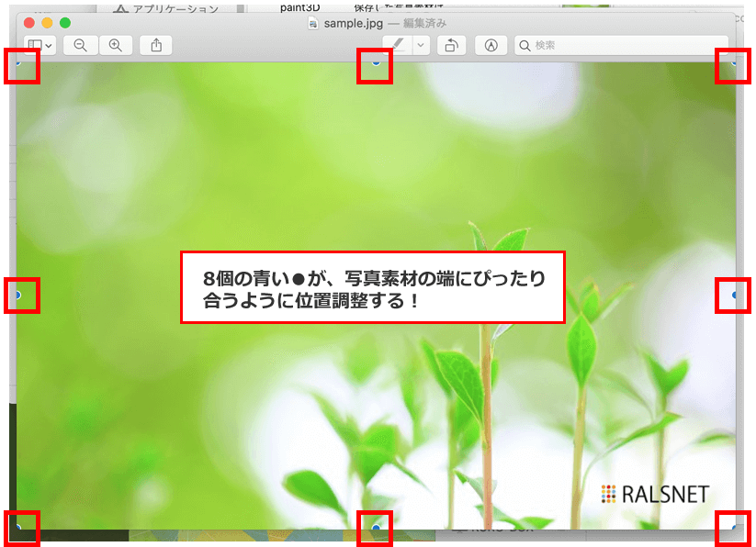Screen dimensions: 756x547
Task: Click the bottom-left blue selection handle
Action: [x=17, y=528]
